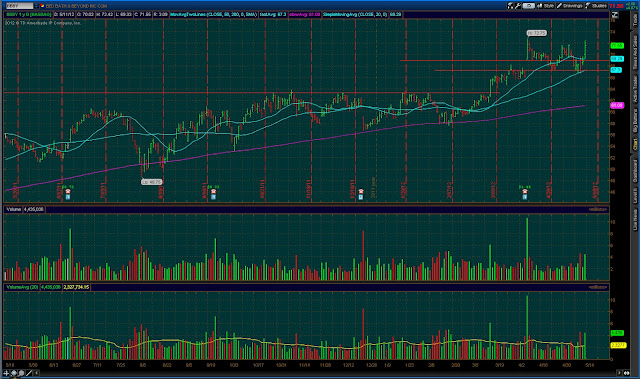The image size is (640, 379).
Task: Click the Lo: 40.75 price bubble
Action: (x=151, y=182)
